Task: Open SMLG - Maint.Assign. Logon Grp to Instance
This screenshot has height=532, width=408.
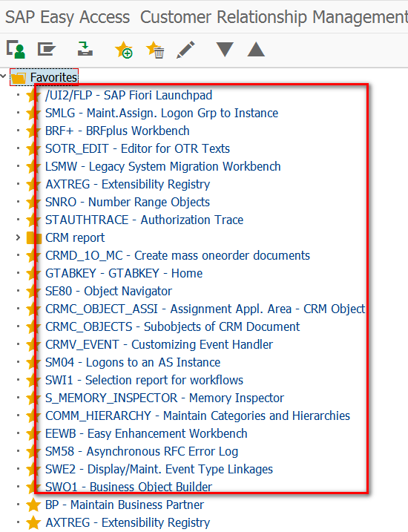Action: click(162, 113)
